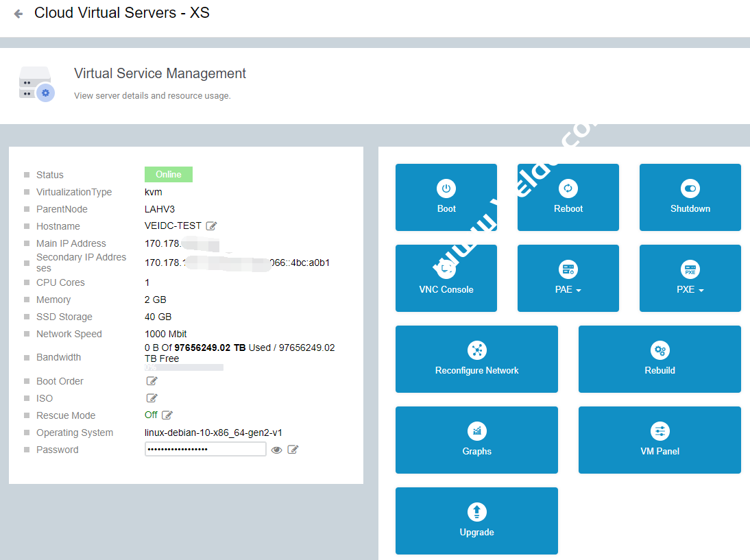The image size is (750, 560).
Task: Click the Reconfigure Network button
Action: tap(476, 359)
